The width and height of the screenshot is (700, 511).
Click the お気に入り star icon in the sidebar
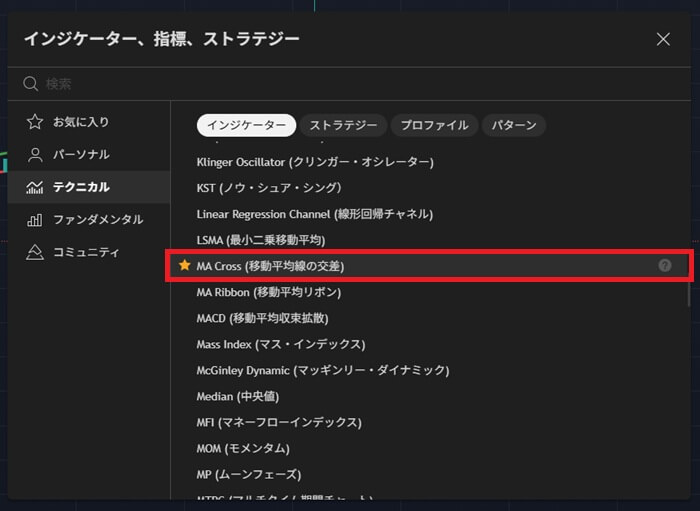pos(35,122)
